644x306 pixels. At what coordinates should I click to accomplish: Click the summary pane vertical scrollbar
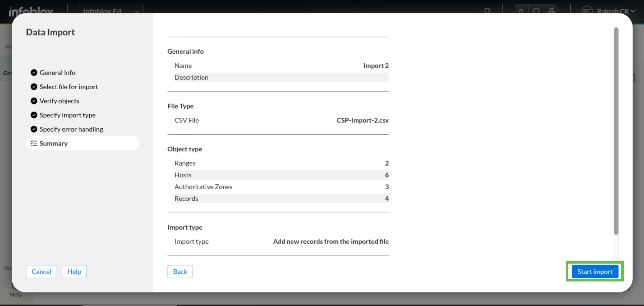(616, 131)
